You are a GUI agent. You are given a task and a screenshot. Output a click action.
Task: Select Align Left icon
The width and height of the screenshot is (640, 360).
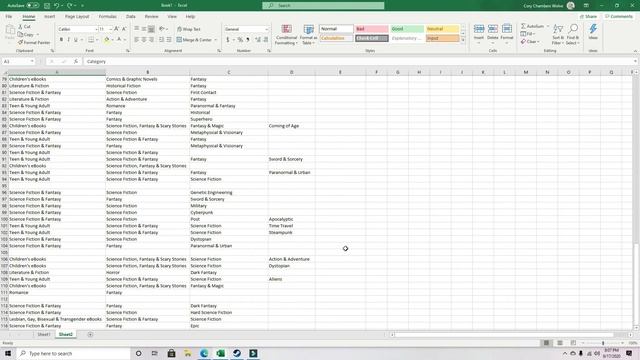137,40
